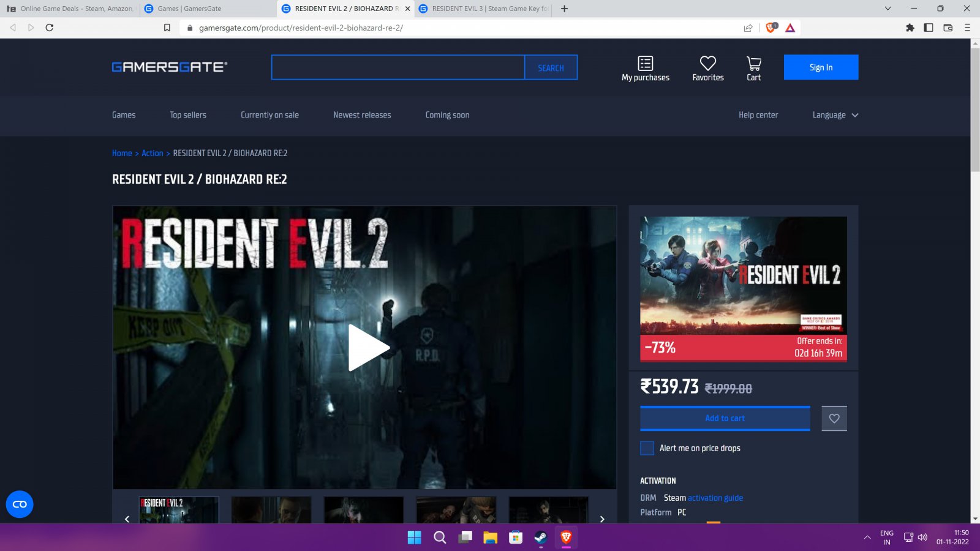Open browser hamburger menu
980x551 pixels.
(x=967, y=28)
